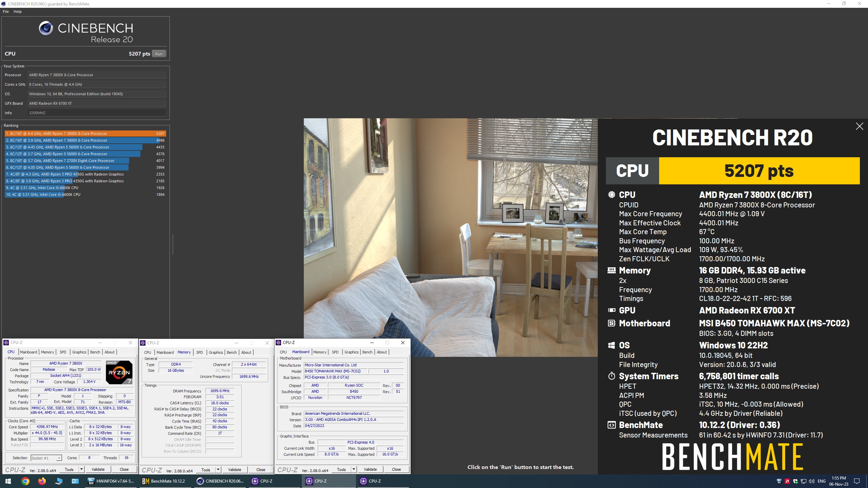The height and width of the screenshot is (488, 868).
Task: Click Tools button in CPU tab CPU-Z window
Action: pos(69,469)
